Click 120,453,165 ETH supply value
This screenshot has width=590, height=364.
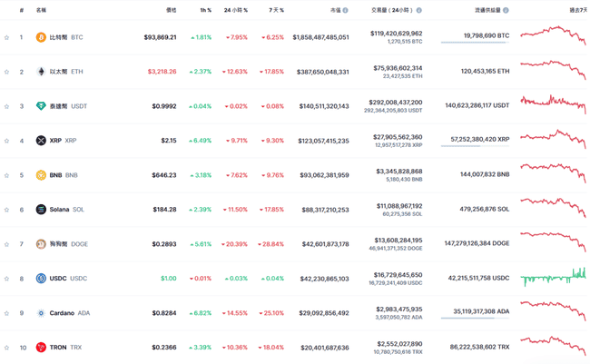485,71
